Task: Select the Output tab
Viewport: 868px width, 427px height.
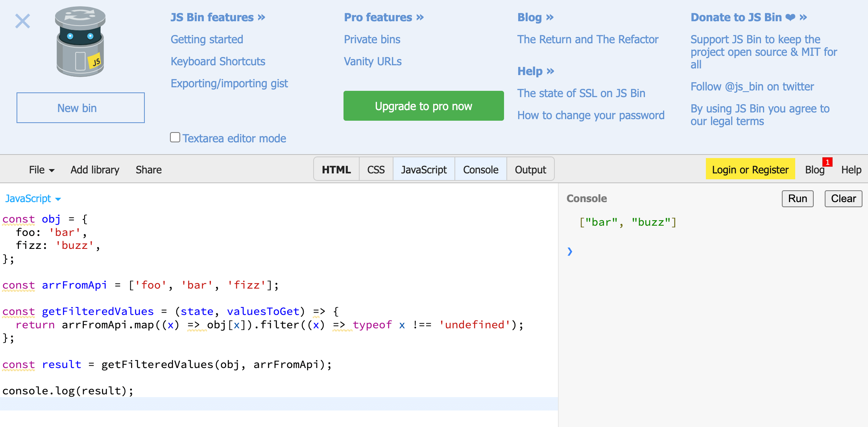Action: [529, 170]
